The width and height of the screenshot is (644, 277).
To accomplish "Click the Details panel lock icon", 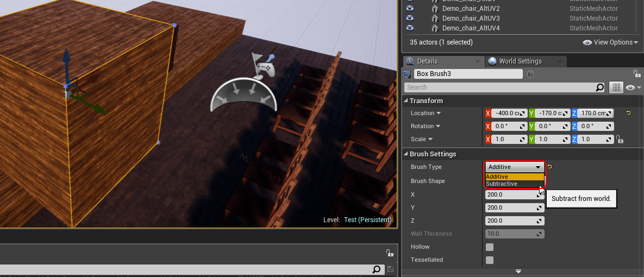I will click(636, 74).
